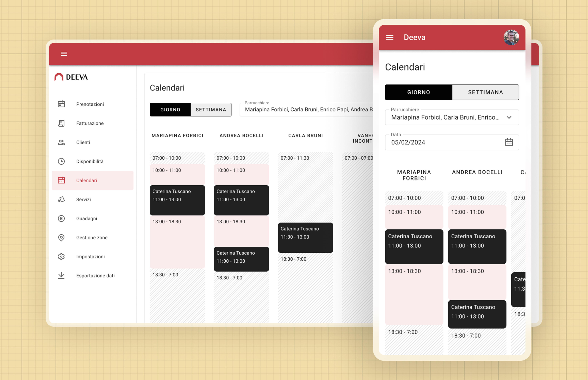Click the Clienti people icon
The height and width of the screenshot is (380, 588).
click(61, 142)
